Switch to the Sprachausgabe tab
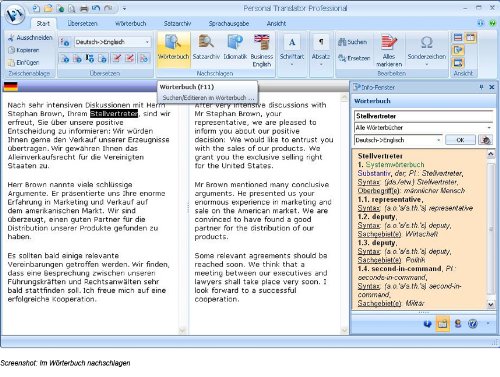 [x=229, y=23]
